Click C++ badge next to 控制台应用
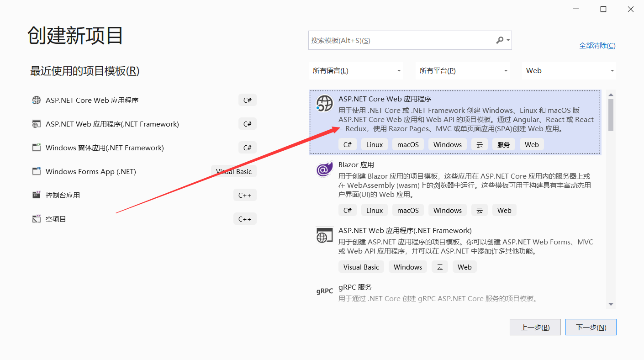 pyautogui.click(x=245, y=195)
